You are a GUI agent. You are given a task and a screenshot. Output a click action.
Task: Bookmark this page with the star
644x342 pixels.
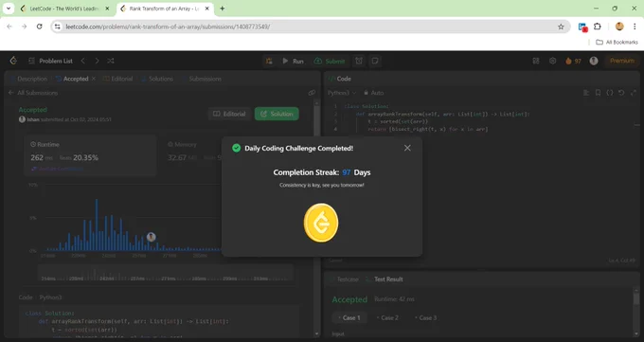click(561, 27)
